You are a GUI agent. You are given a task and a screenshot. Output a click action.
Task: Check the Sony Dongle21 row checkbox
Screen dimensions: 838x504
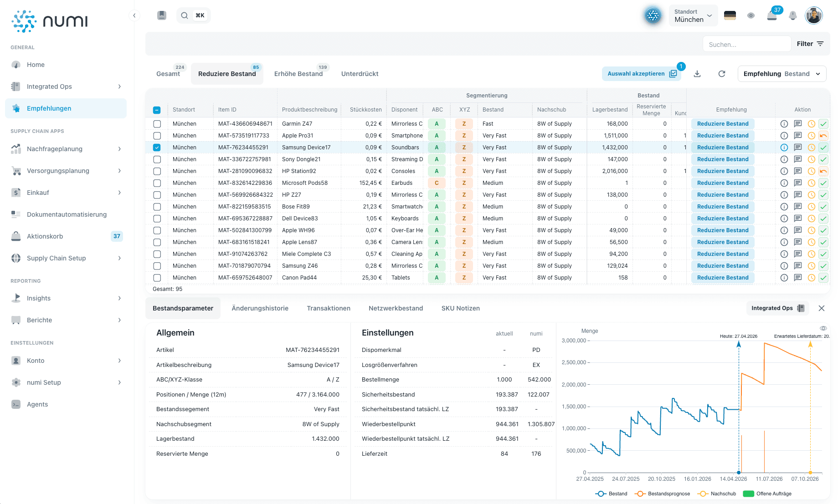tap(157, 159)
